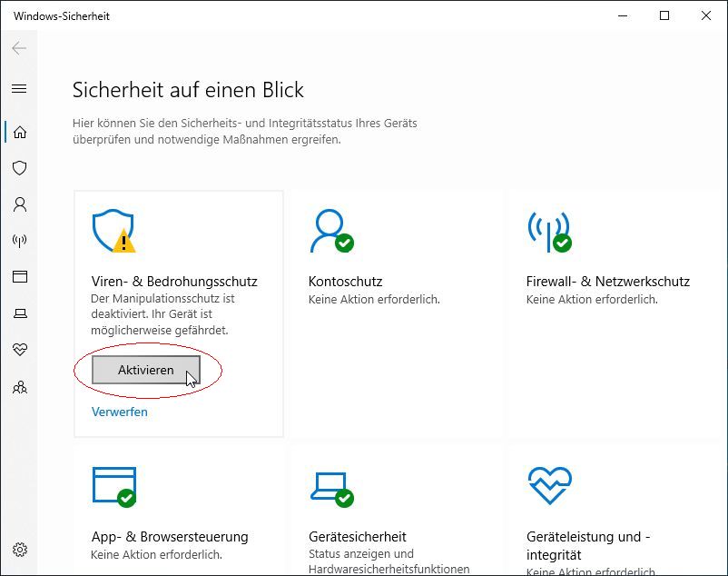
Task: Click the shield warning icon for Viren- & Bedrohungsschutz
Action: [113, 231]
